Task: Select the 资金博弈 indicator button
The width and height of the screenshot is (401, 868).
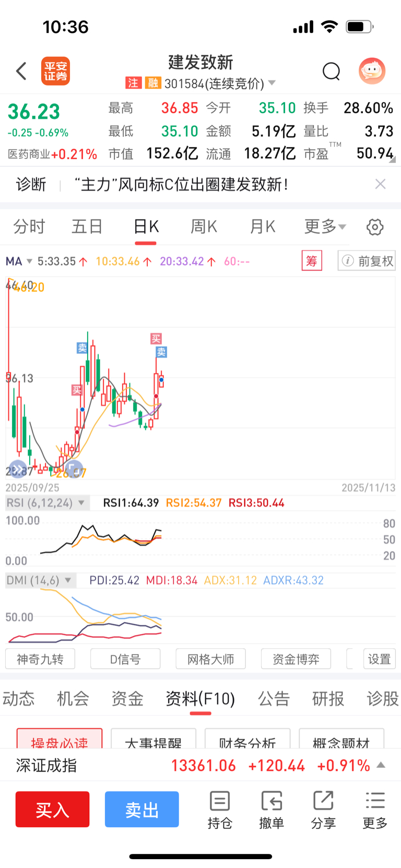Action: pyautogui.click(x=296, y=659)
